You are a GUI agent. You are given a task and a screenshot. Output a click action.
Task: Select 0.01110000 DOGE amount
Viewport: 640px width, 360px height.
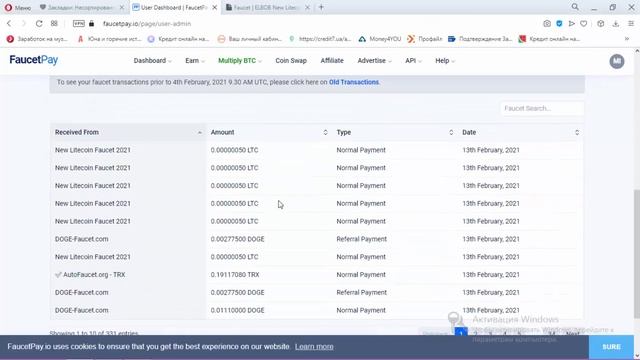(x=238, y=310)
